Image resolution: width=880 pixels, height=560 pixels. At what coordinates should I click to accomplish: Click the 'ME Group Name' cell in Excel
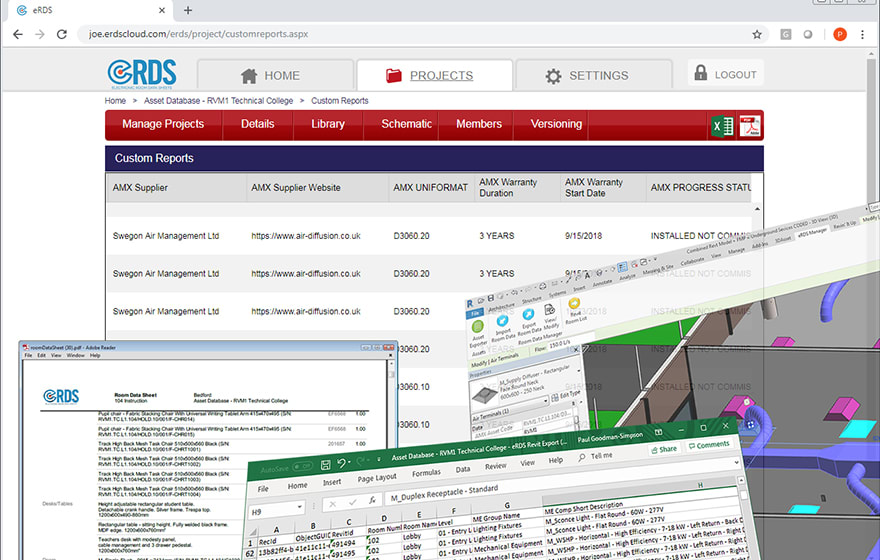496,516
